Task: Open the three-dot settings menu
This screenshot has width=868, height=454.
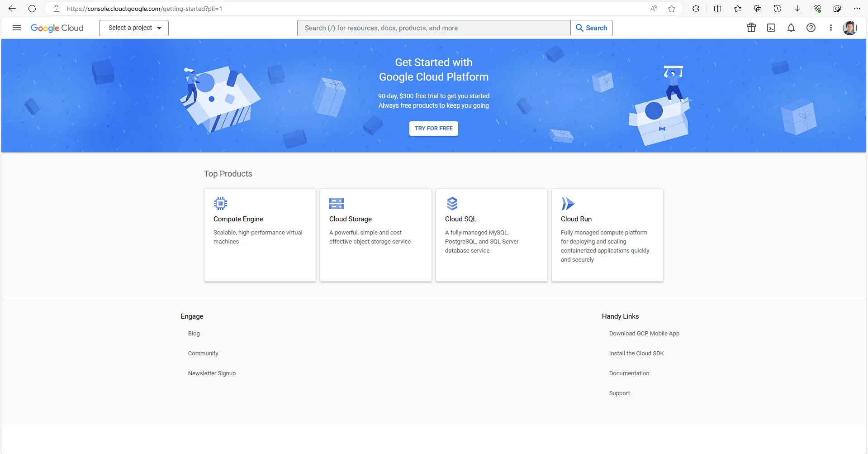Action: pyautogui.click(x=831, y=28)
